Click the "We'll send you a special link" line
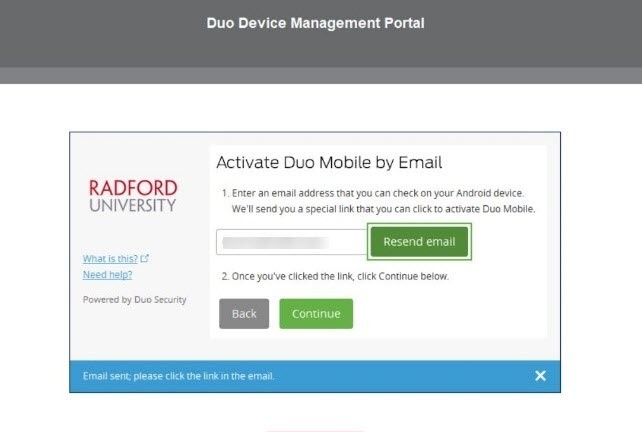This screenshot has width=642, height=432. coord(377,208)
